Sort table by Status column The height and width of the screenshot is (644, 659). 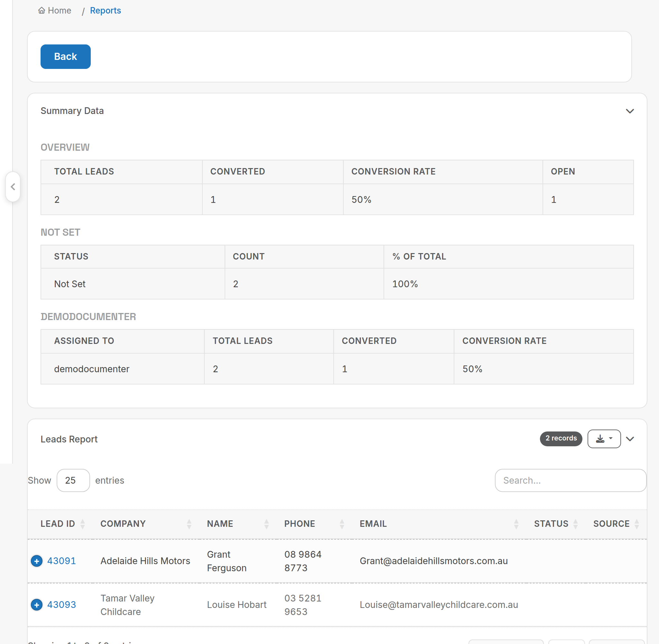[556, 524]
